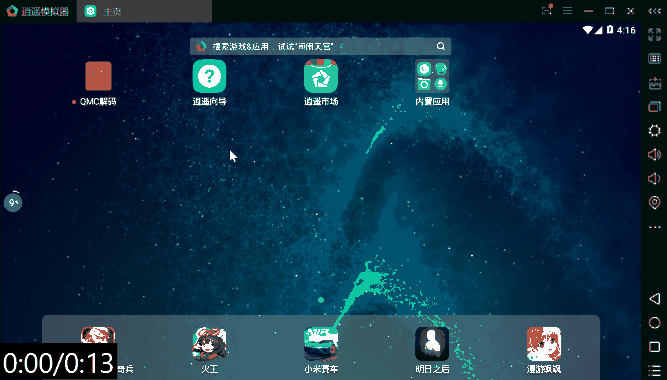Launch 小米赛车 racing game
Image resolution: width=667 pixels, height=380 pixels.
click(x=321, y=344)
